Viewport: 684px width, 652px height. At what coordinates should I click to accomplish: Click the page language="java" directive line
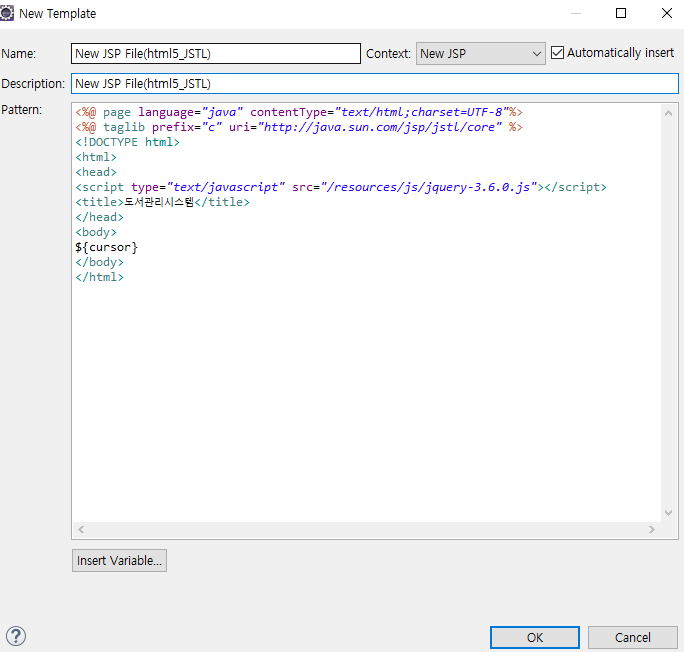299,112
